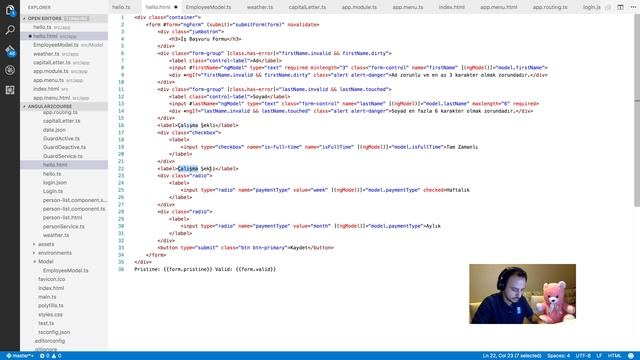Open the Debug view icon
This screenshot has width=640, height=360.
coord(10,70)
